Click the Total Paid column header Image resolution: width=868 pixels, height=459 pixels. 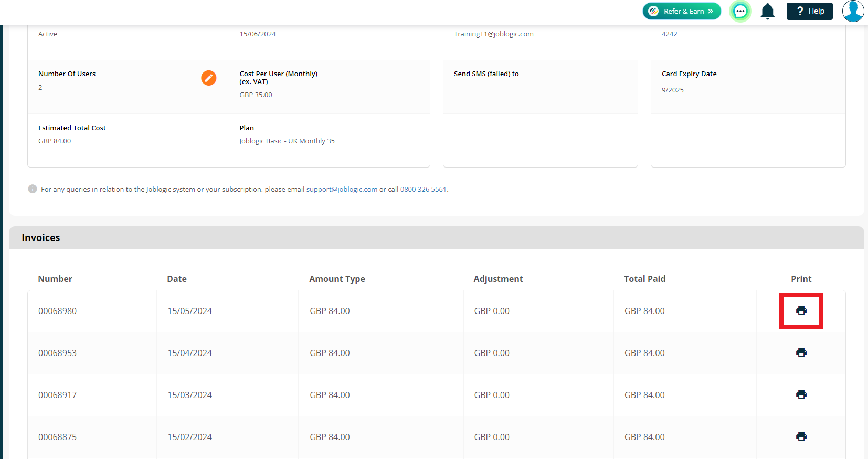[x=644, y=279]
